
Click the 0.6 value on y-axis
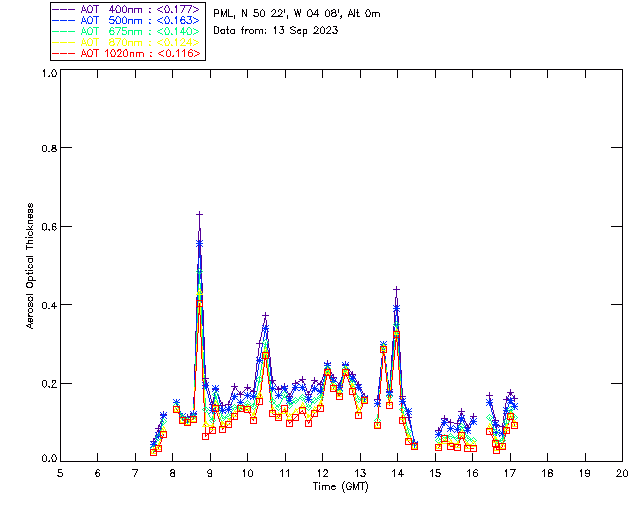tap(49, 227)
